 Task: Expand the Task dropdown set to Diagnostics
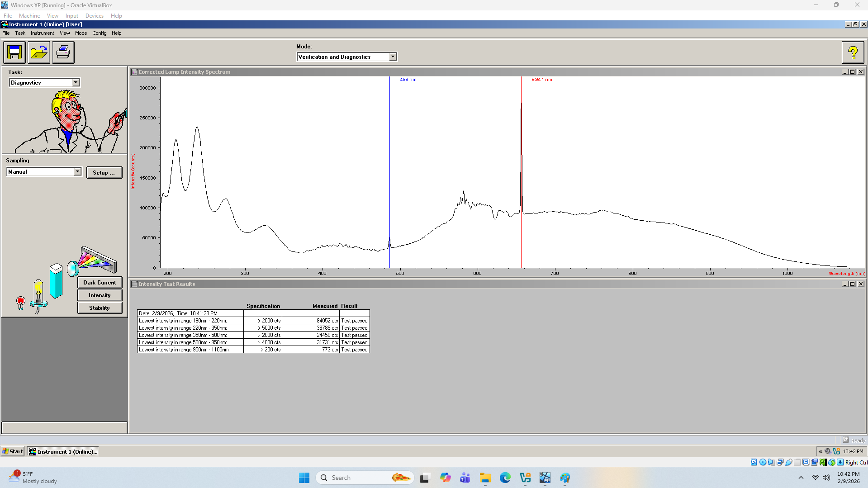point(76,82)
